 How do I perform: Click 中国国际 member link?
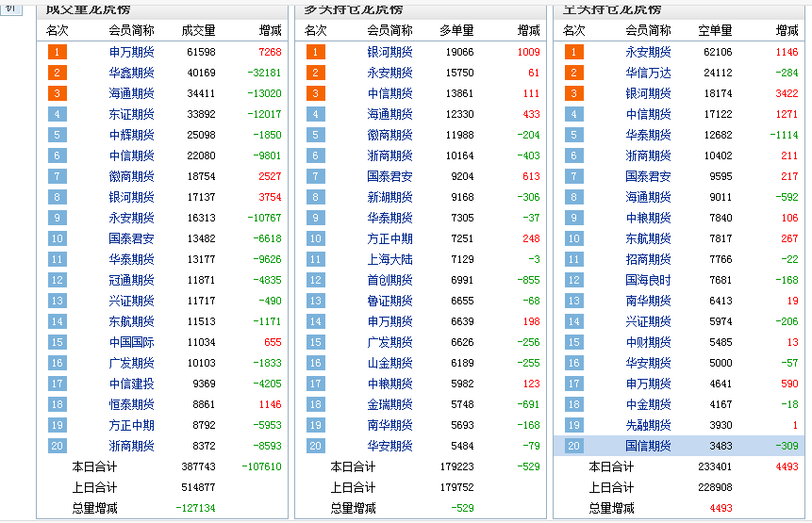(x=131, y=342)
